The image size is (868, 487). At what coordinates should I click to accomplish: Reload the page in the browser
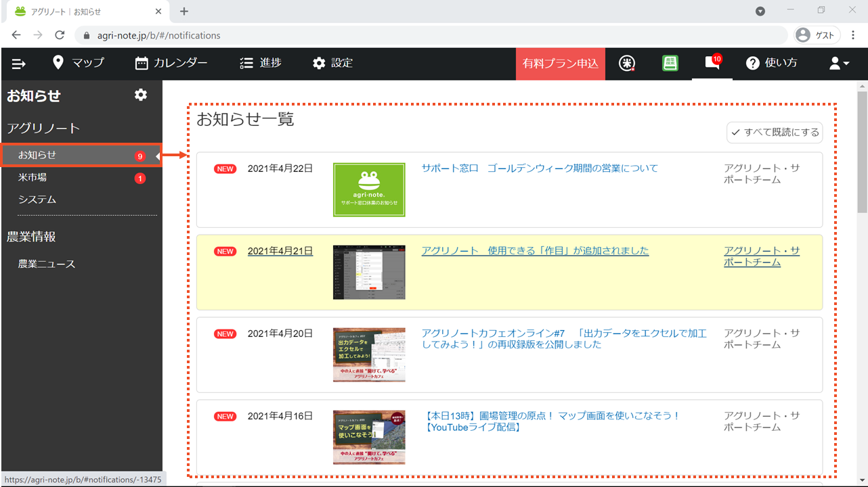click(60, 35)
